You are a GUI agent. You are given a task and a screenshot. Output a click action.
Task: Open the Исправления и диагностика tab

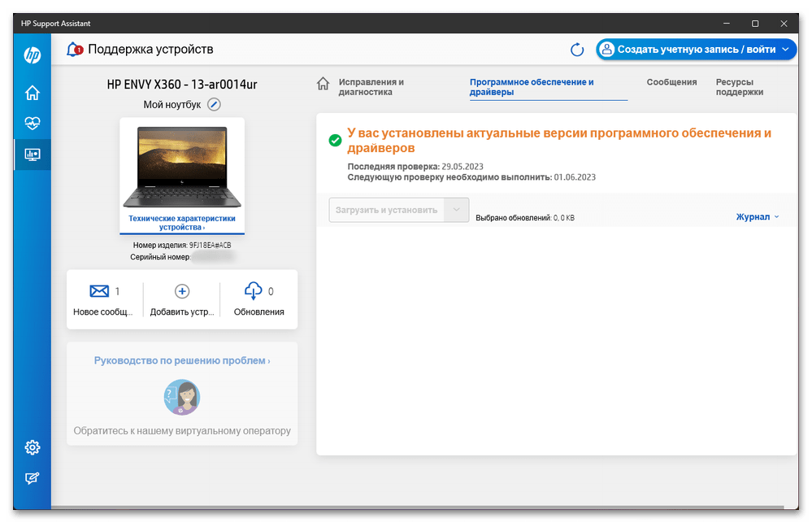pyautogui.click(x=371, y=87)
